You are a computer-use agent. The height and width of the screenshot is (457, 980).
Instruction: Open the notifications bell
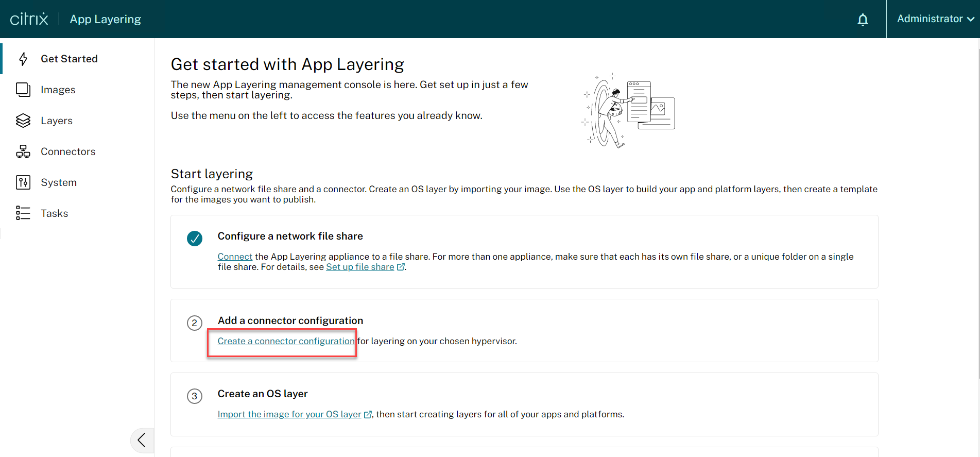tap(863, 20)
